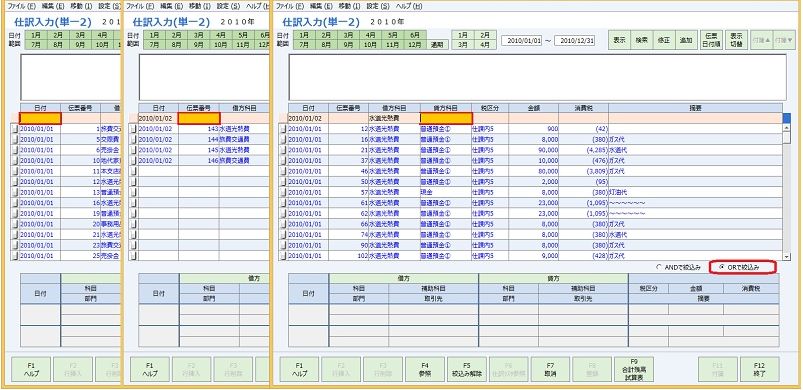Open 移動 menu in right window
This screenshot has height=390, width=803.
click(x=350, y=7)
